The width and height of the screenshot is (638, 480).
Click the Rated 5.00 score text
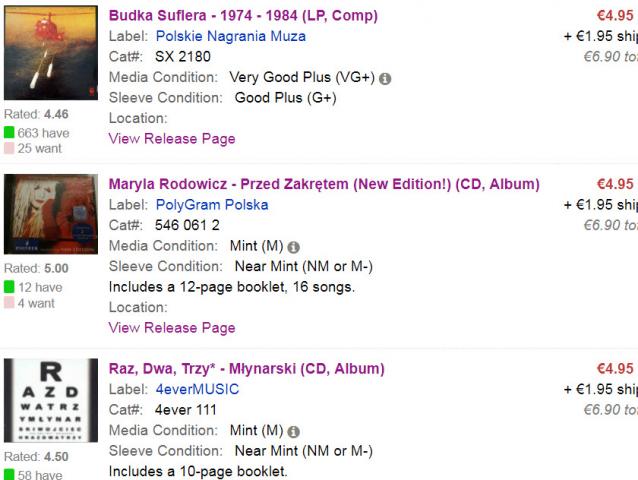[36, 269]
